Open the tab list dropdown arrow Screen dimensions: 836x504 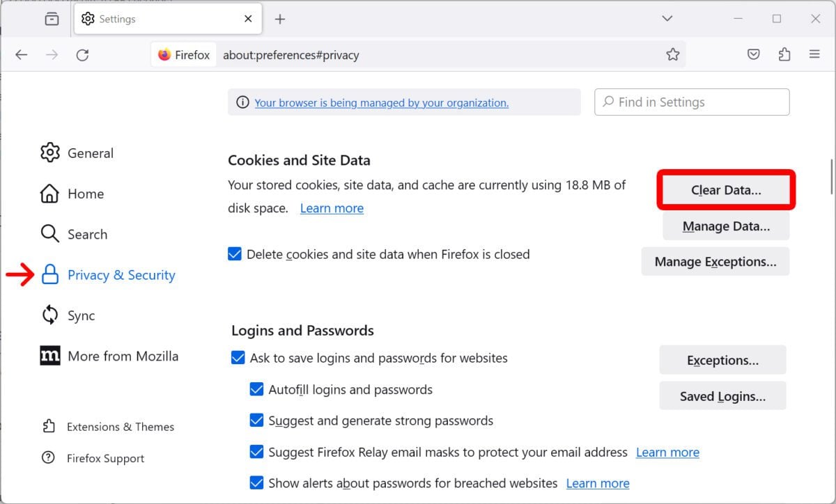point(667,19)
